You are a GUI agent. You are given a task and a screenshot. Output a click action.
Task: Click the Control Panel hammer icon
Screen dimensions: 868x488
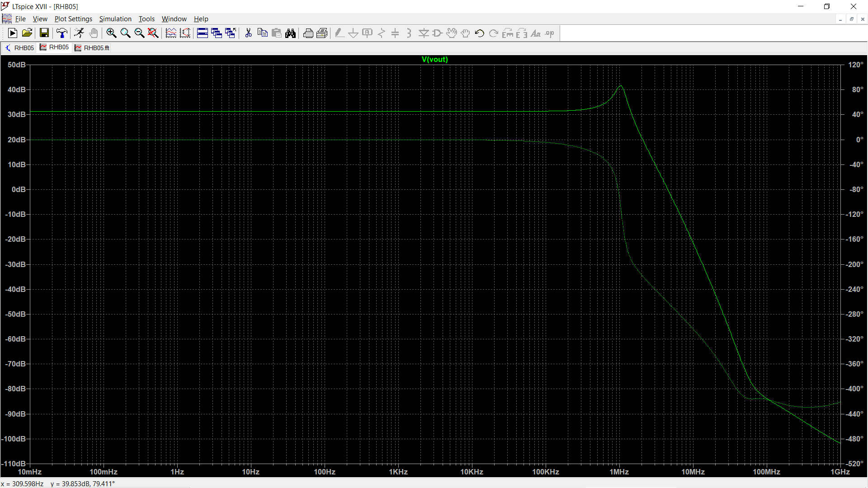coord(62,33)
